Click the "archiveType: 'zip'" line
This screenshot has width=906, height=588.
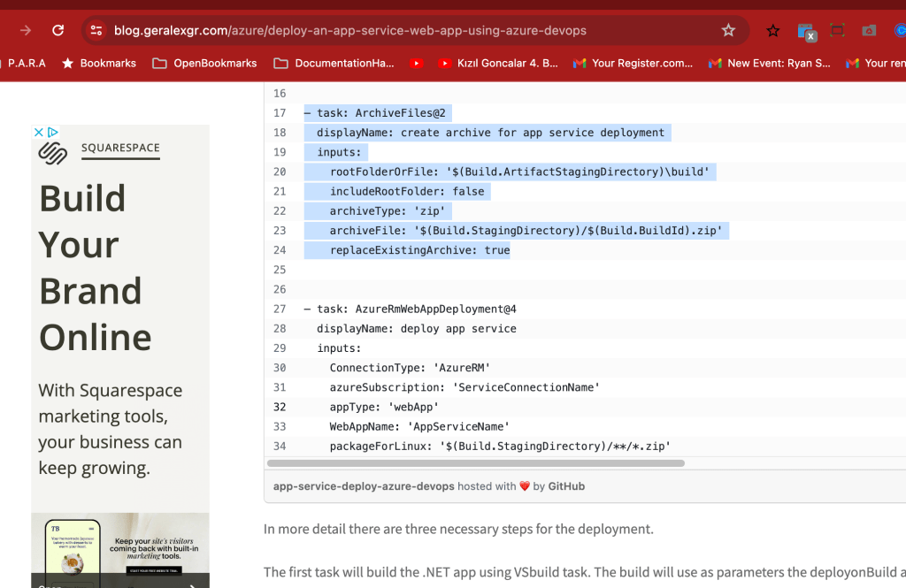tap(388, 210)
